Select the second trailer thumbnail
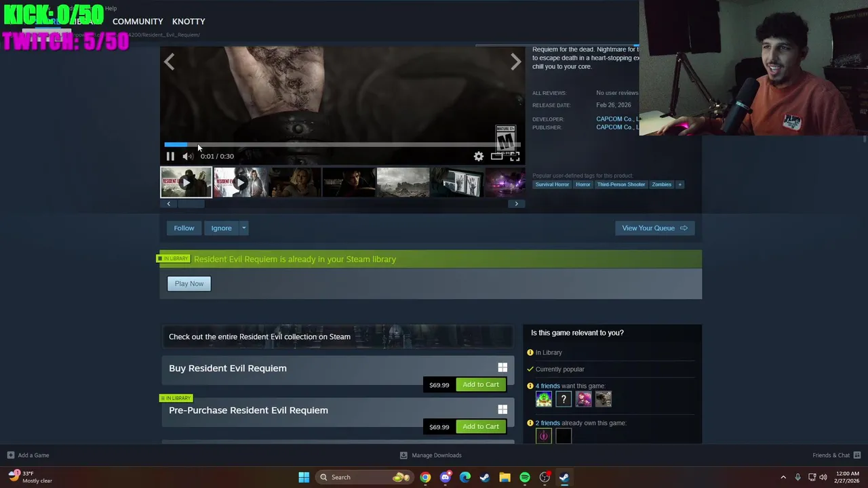 click(x=240, y=182)
